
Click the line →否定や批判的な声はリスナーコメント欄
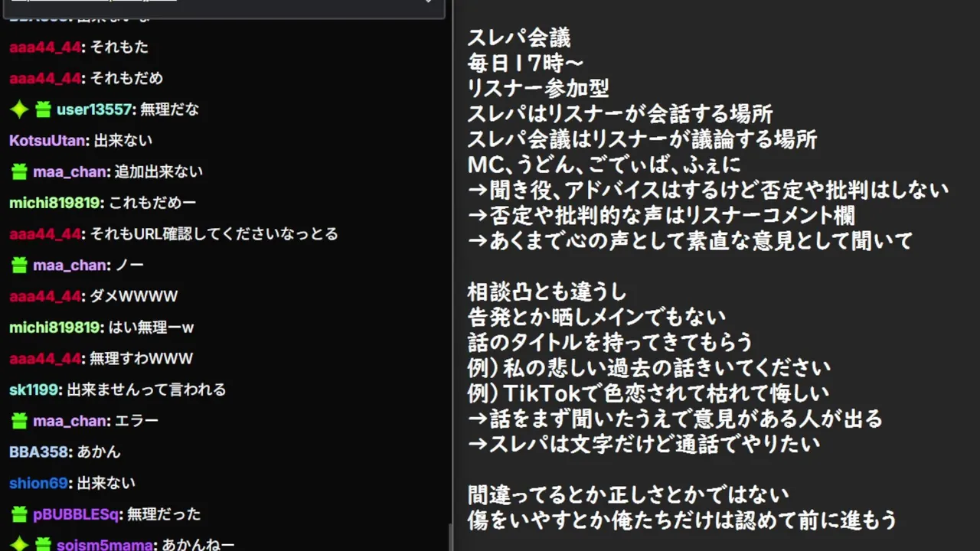point(661,215)
